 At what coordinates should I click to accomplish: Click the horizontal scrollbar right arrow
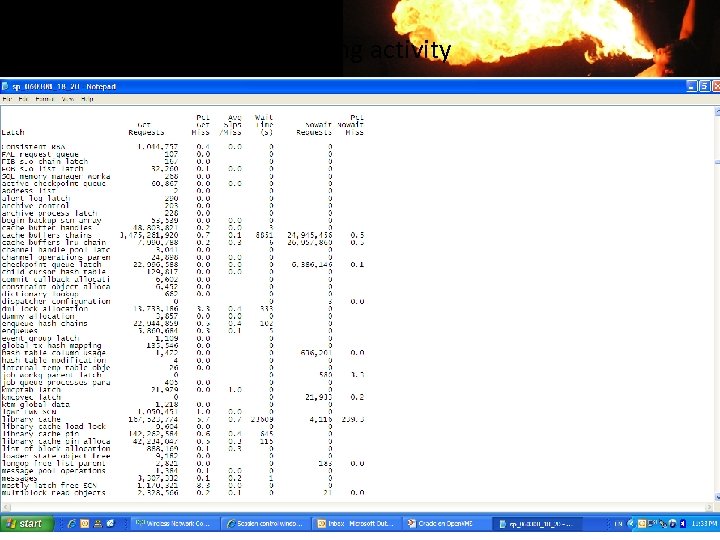[709, 507]
